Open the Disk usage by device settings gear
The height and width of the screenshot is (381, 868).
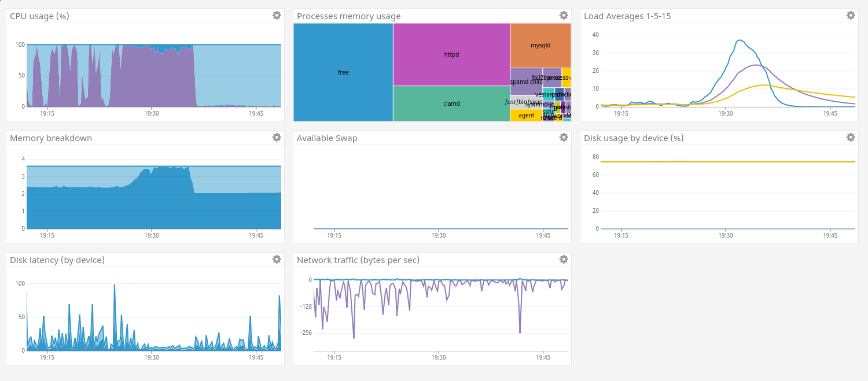click(x=851, y=138)
